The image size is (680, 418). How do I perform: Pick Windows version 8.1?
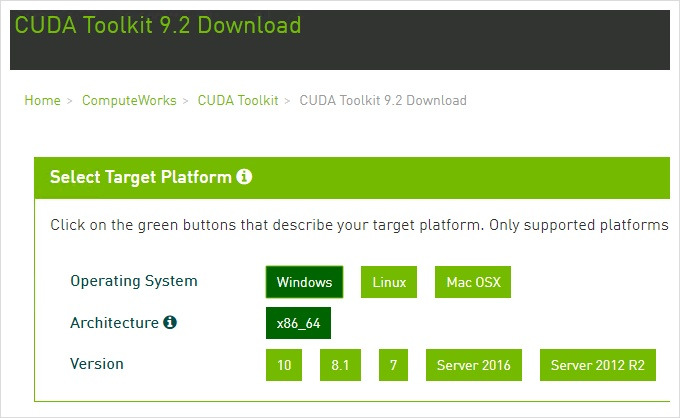(x=340, y=365)
